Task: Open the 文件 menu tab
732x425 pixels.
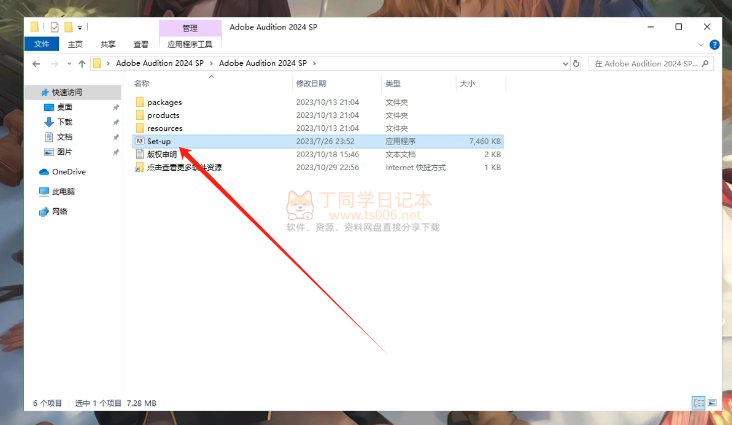Action: point(42,44)
